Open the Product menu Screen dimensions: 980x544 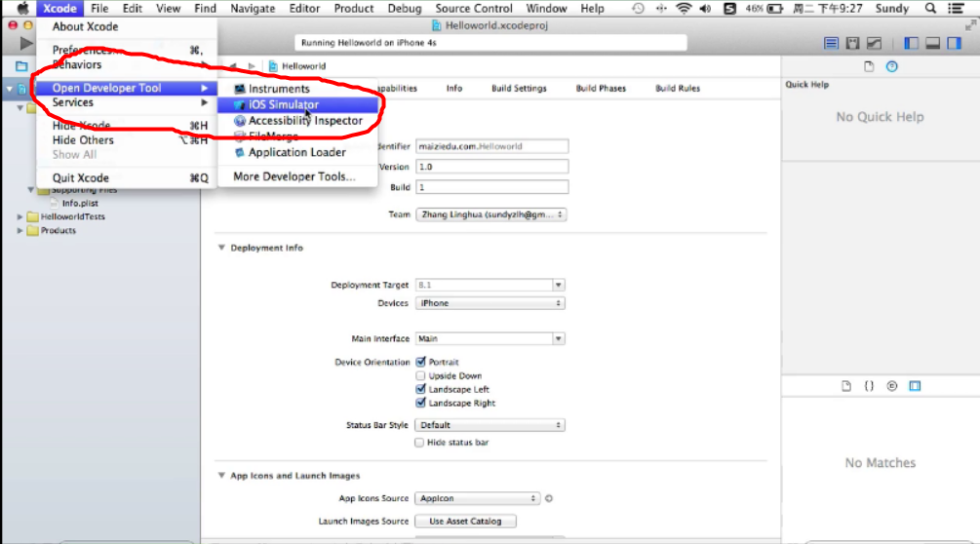354,8
